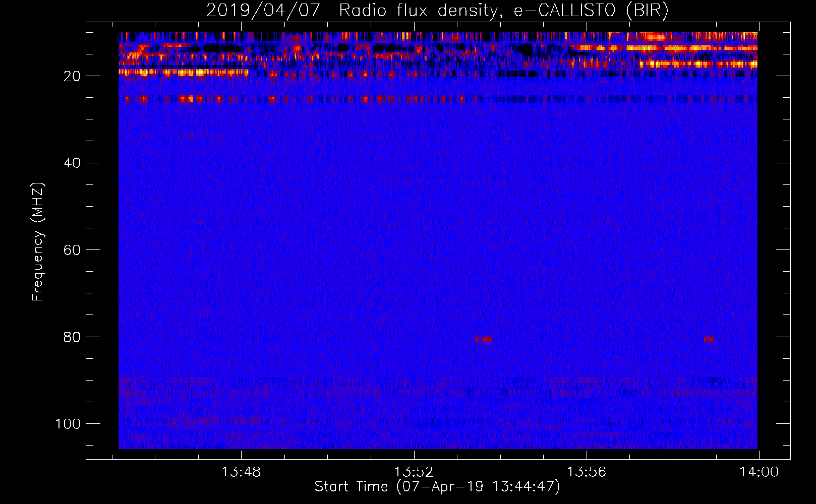816x504 pixels.
Task: Click the 40 frequency tick label
Action: [73, 163]
